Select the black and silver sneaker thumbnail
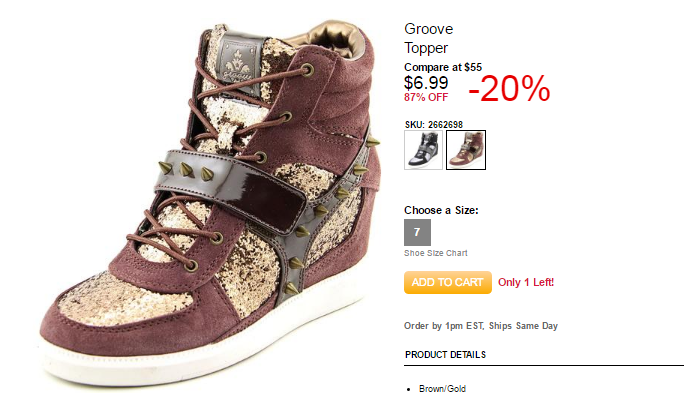 423,150
